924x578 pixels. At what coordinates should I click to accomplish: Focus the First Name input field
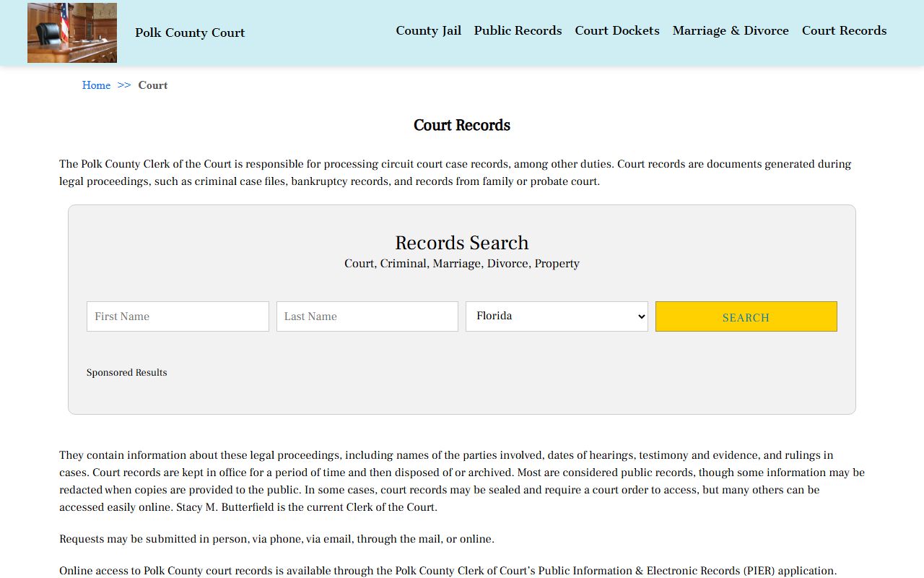(x=178, y=316)
